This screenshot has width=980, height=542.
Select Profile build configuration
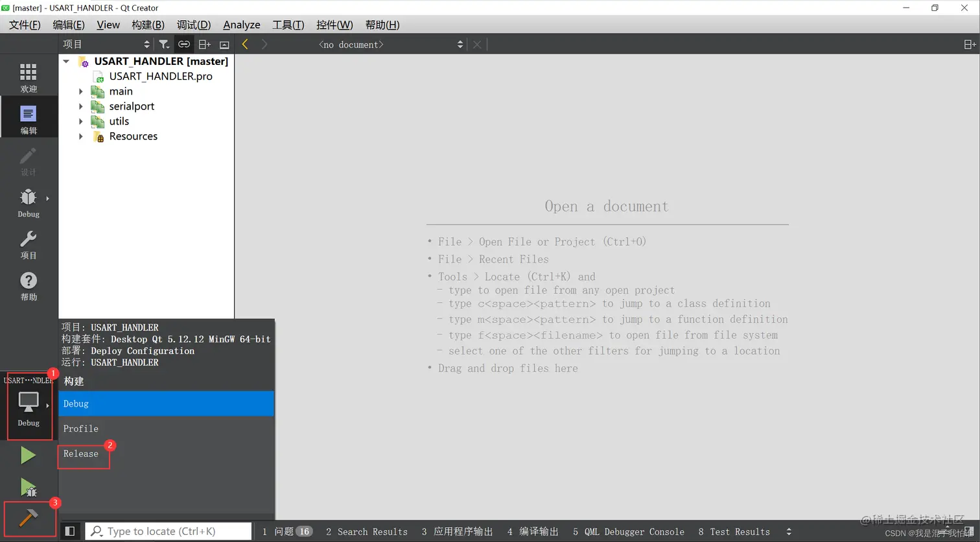point(167,429)
